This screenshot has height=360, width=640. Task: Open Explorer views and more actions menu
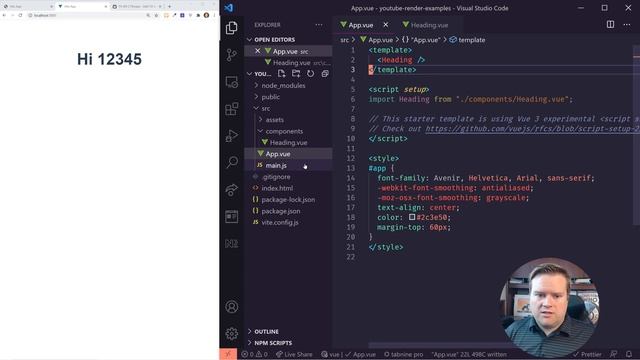point(319,25)
